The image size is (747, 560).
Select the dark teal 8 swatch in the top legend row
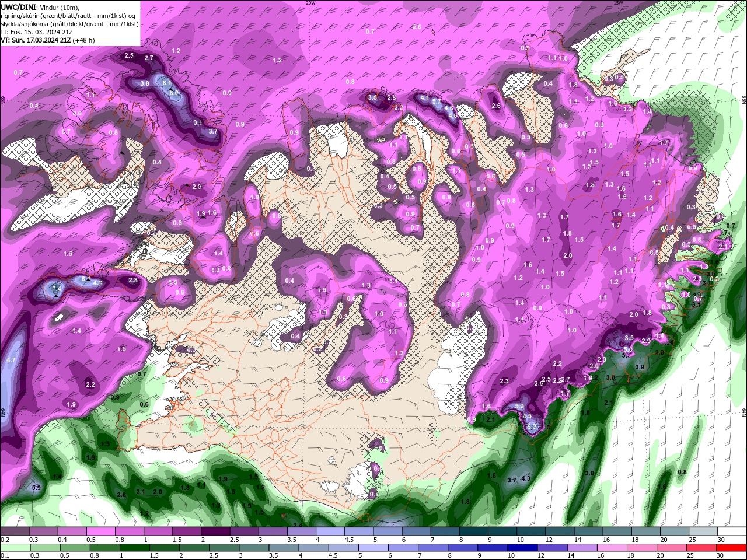pos(473,531)
